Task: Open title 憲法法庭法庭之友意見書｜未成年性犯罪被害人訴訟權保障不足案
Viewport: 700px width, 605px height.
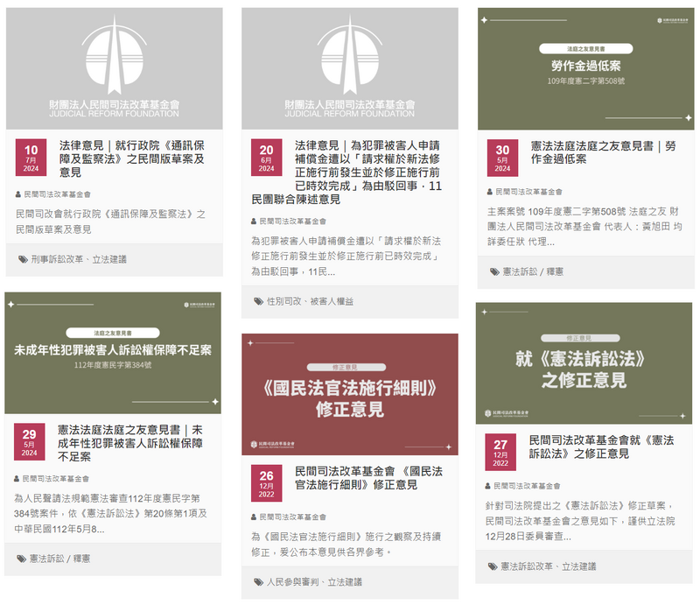Action: pos(130,443)
